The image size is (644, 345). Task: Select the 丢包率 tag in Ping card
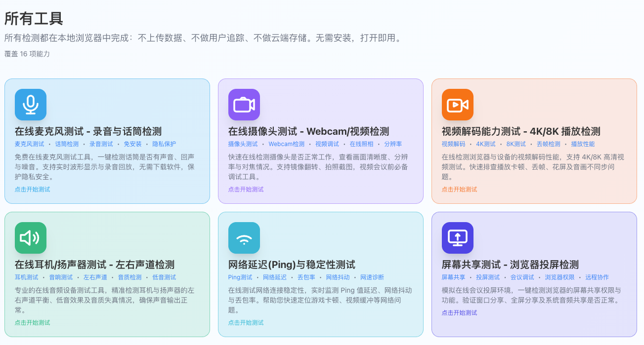coord(306,277)
